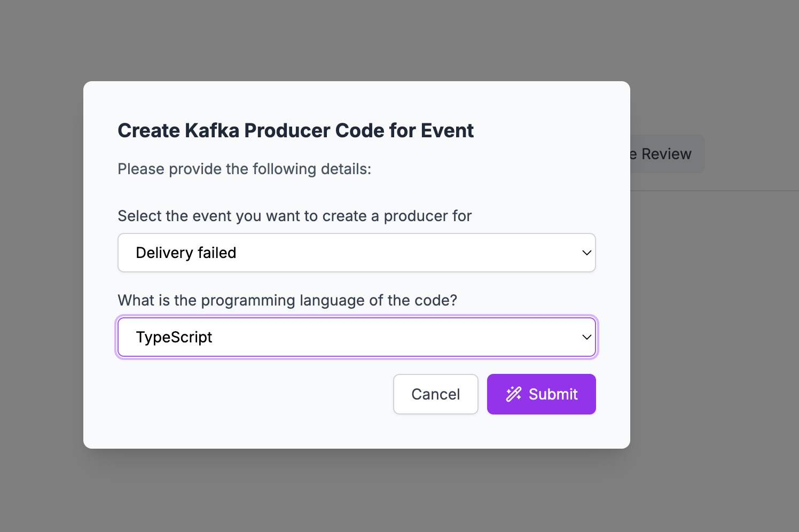Click the highlighted TypeScript input field
The image size is (799, 532).
356,337
